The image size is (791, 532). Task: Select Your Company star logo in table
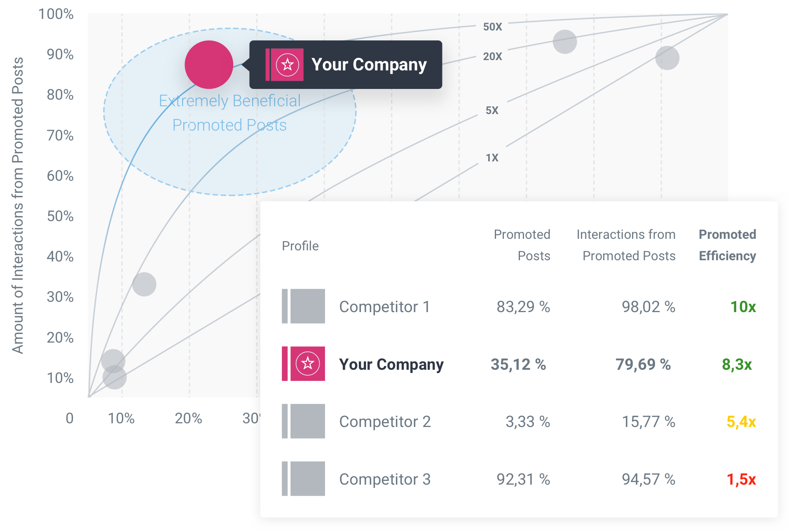tap(307, 364)
